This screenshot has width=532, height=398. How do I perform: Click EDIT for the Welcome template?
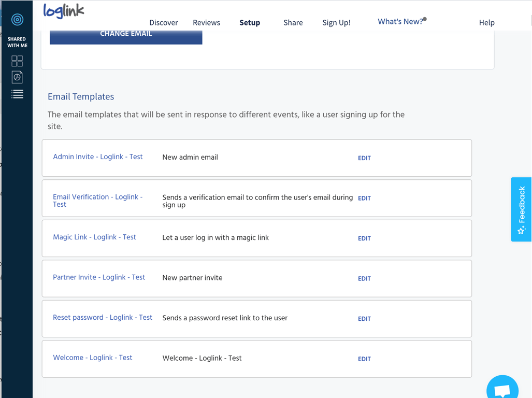point(364,359)
